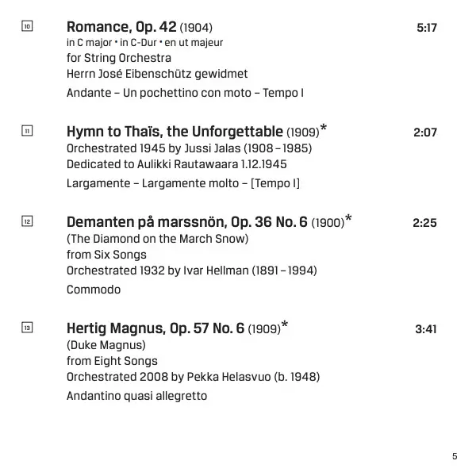Select the Hymn to Thaïs, the Unforgettable title
476x476 pixels.
point(175,132)
